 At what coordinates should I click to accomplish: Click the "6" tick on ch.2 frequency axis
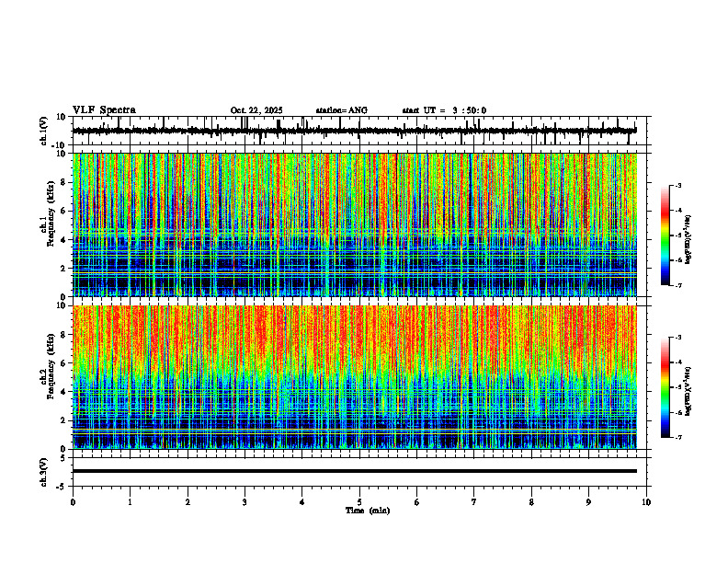(64, 363)
